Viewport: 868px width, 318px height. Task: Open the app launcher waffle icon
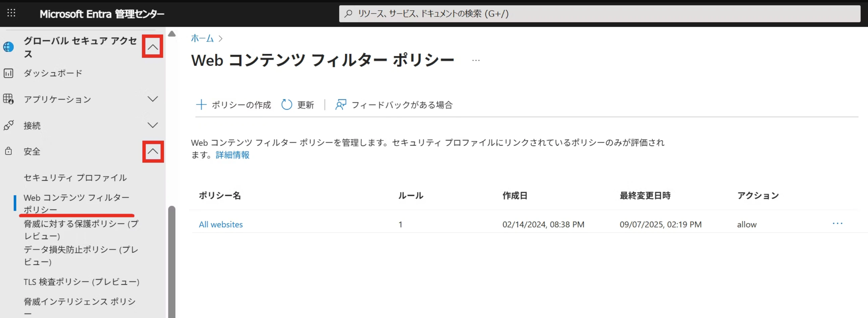pos(11,13)
